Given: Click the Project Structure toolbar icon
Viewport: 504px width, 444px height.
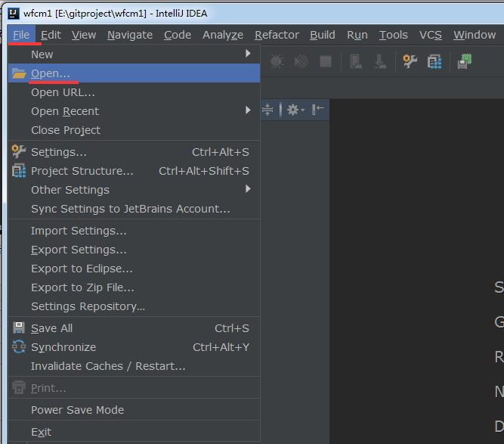Looking at the screenshot, I should [x=434, y=61].
